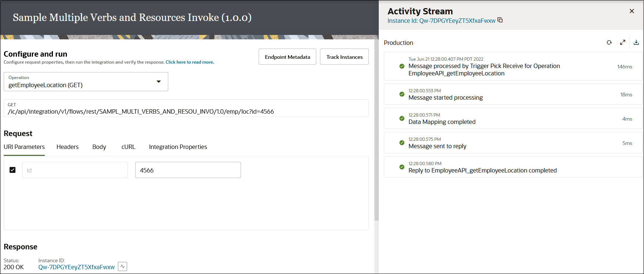644x274 pixels.
Task: Open the Integration Properties tab
Action: click(178, 147)
